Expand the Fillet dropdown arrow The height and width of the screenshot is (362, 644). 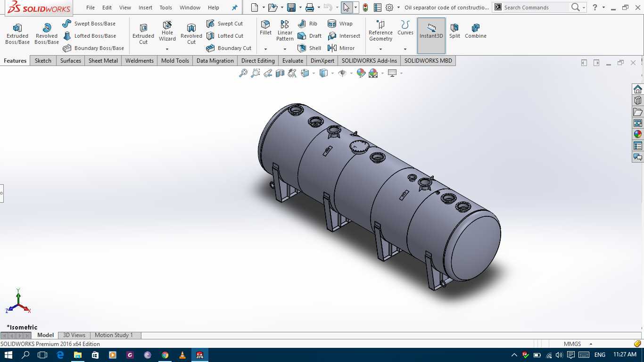click(x=265, y=49)
